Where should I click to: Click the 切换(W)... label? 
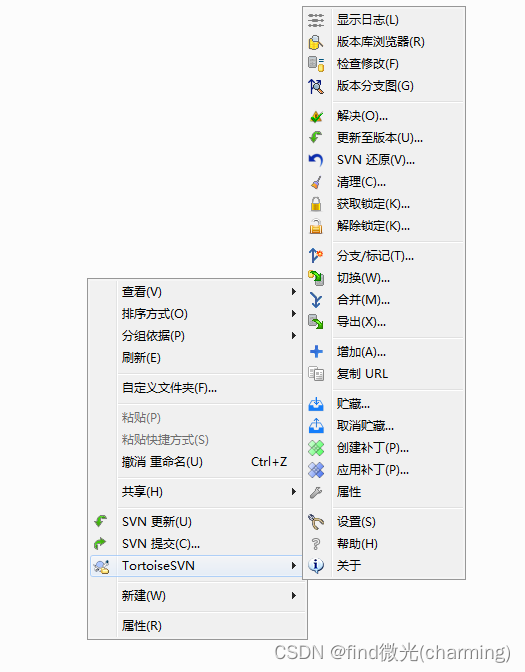(x=363, y=278)
